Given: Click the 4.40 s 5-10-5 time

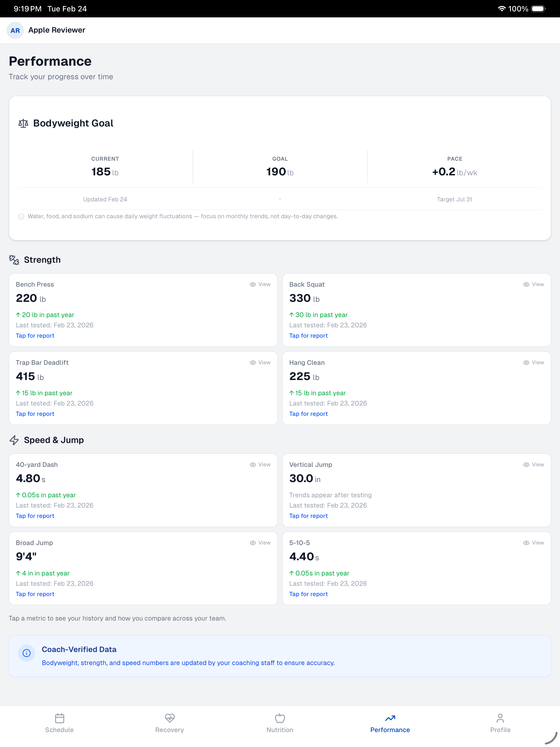Looking at the screenshot, I should (x=304, y=556).
